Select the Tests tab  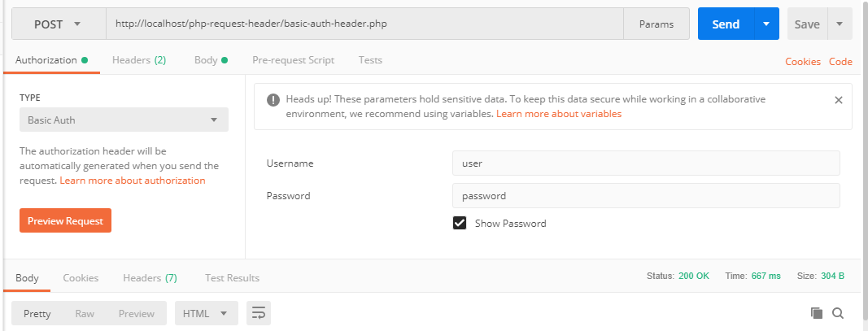370,60
